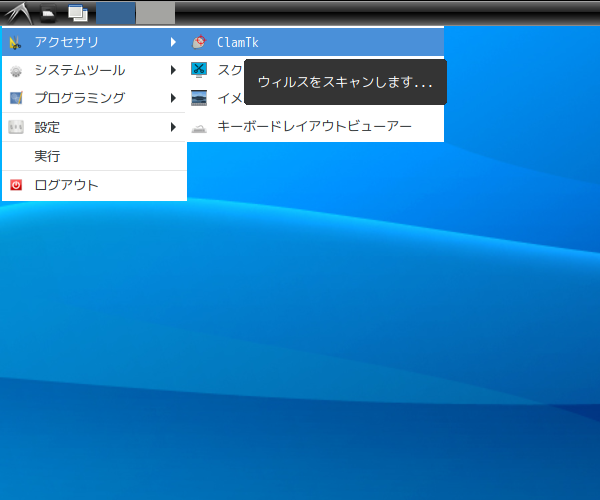
Task: Click the システムツール gear icon
Action: pos(16,71)
